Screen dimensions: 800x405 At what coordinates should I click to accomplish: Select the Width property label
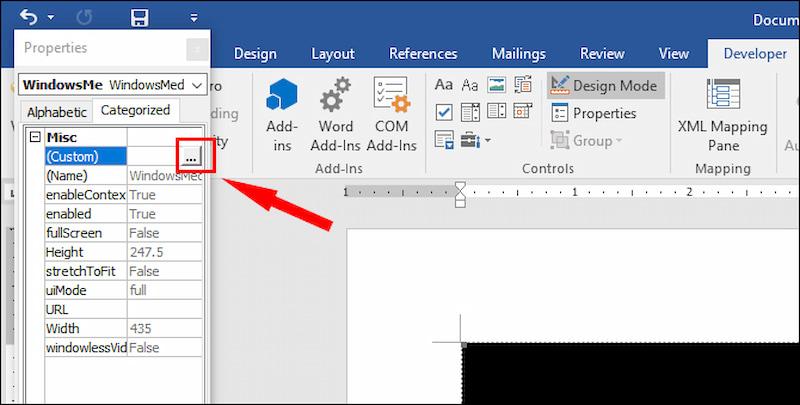(85, 328)
